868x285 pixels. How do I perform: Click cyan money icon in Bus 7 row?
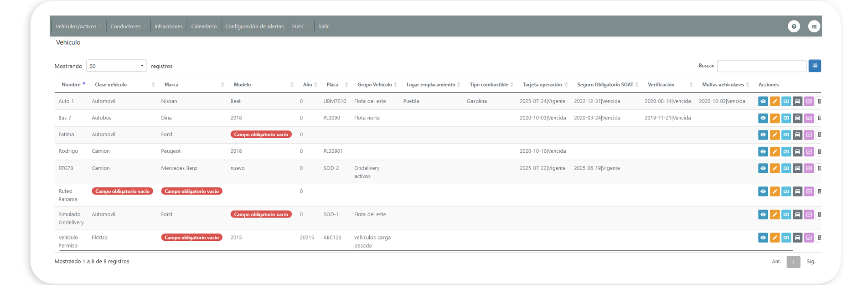786,118
